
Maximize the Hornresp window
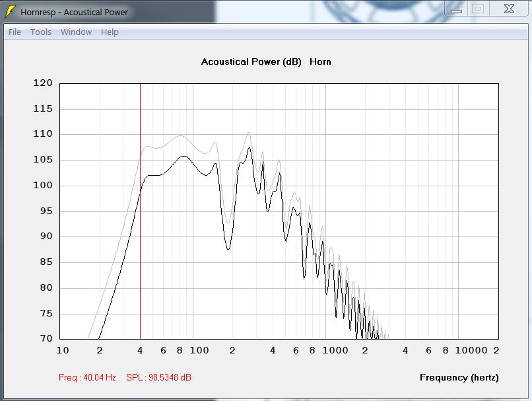[x=478, y=9]
